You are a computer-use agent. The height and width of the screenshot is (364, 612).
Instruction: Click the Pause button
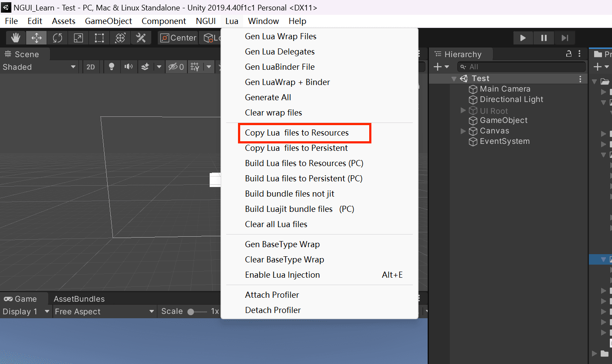544,38
